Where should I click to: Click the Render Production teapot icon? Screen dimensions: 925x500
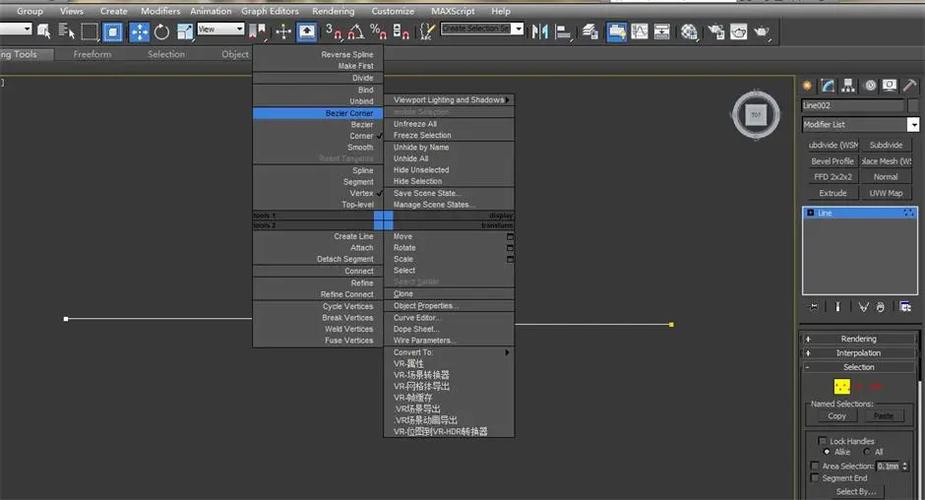tap(761, 32)
